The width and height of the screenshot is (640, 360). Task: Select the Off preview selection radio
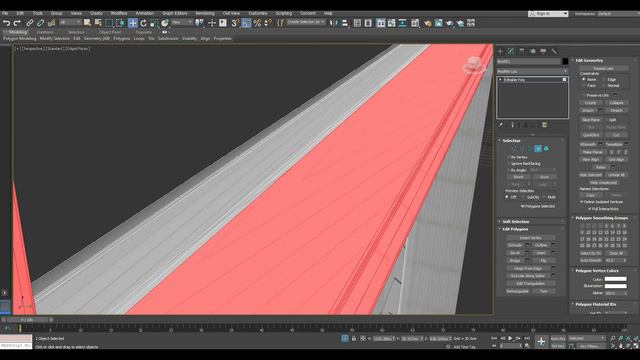[x=507, y=197]
